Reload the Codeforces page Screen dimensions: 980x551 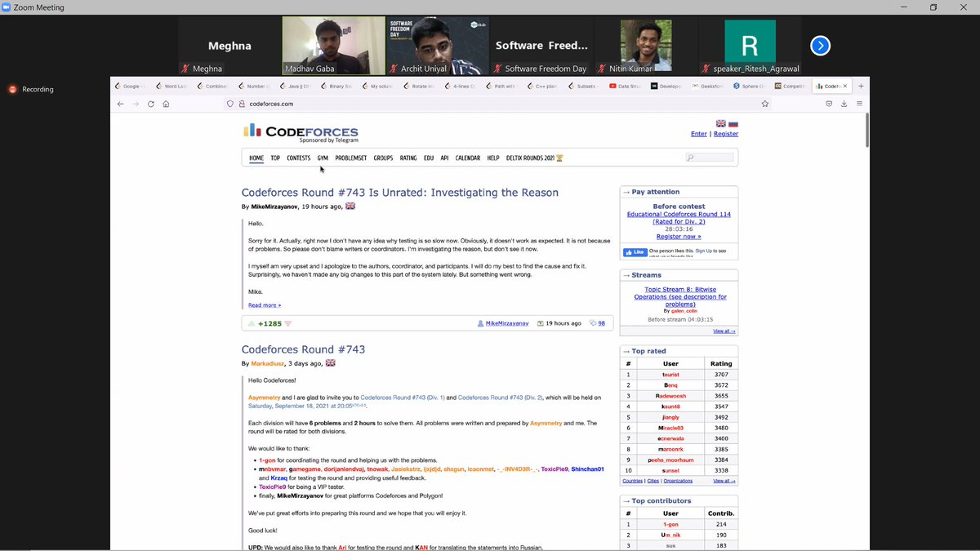coord(151,104)
